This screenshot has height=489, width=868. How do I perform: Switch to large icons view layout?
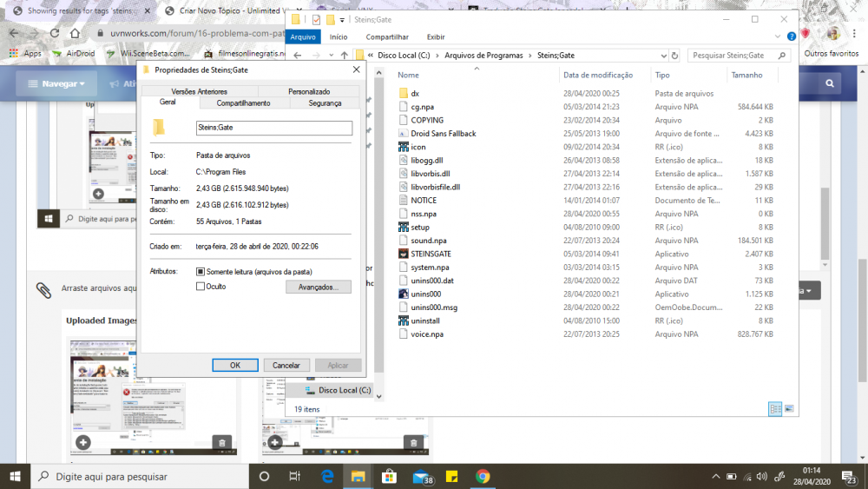[x=789, y=409]
